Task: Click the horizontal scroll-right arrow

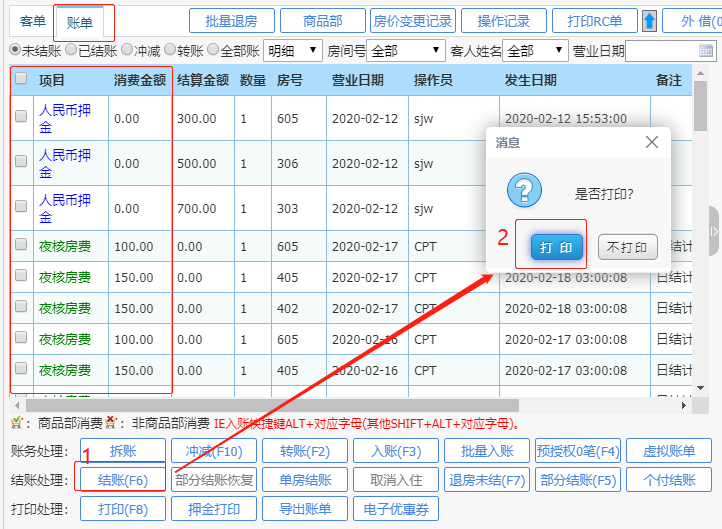Action: tap(684, 406)
